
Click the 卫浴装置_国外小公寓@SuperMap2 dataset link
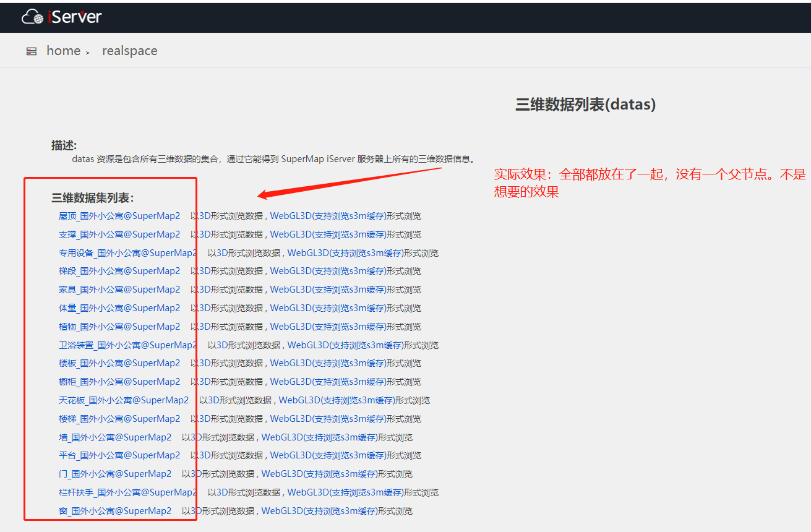[x=128, y=345]
